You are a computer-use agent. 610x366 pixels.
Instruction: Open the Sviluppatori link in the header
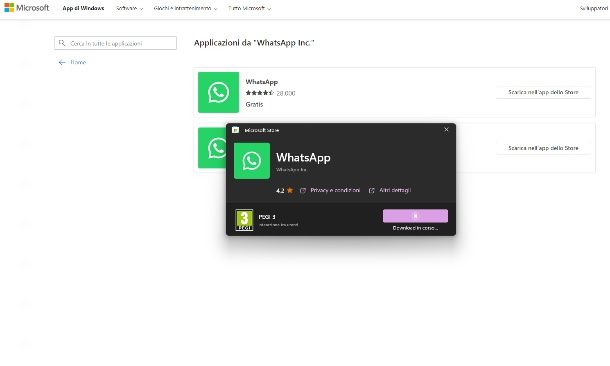tap(594, 8)
